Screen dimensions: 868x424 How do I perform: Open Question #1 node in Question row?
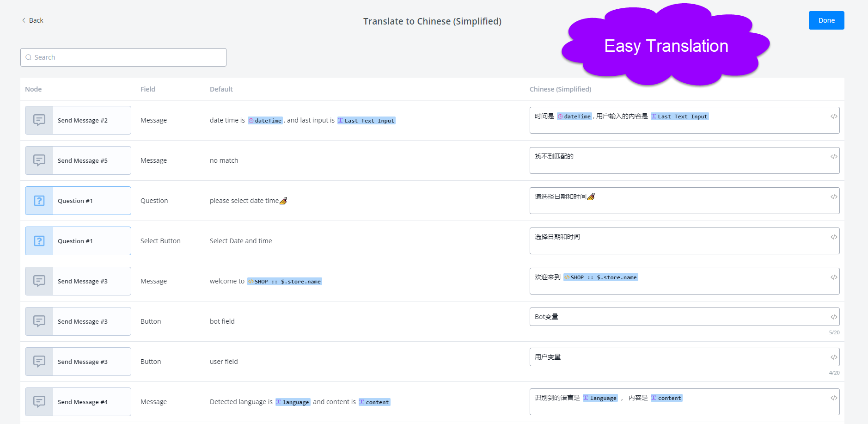tap(78, 201)
